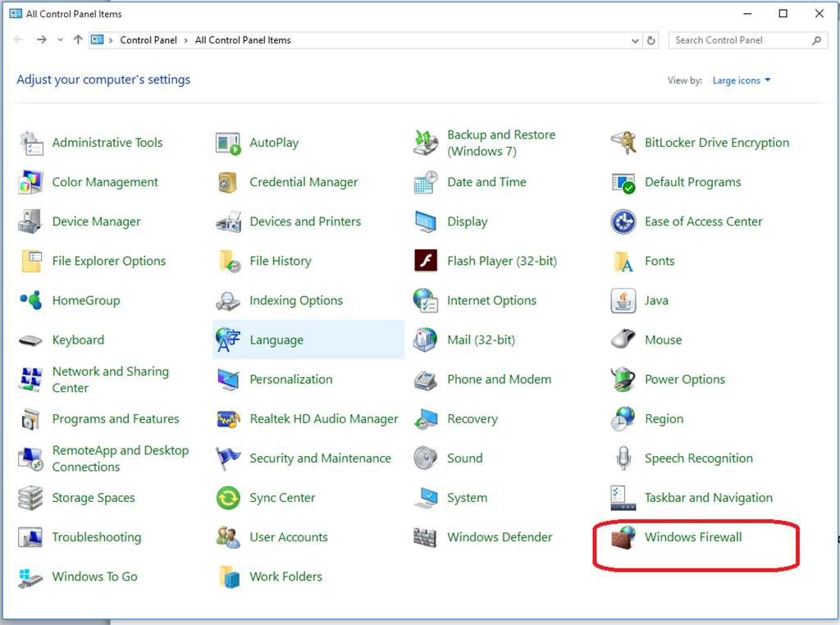
Task: Open Realtek HD Audio Manager link
Action: (324, 419)
